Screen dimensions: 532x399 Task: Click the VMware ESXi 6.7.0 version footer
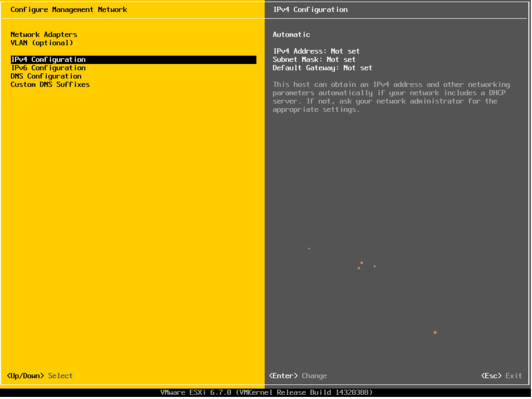point(266,392)
